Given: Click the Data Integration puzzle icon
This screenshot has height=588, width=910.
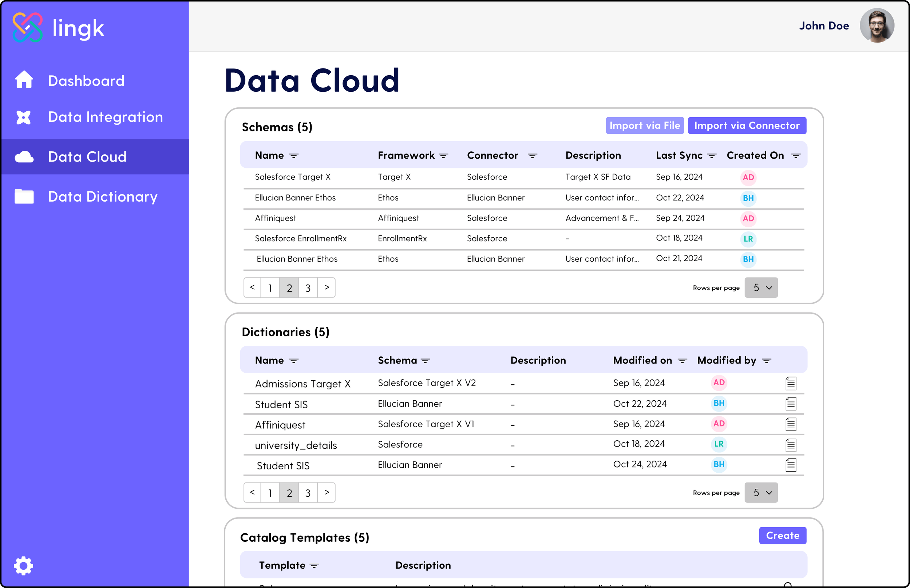Looking at the screenshot, I should 24,117.
